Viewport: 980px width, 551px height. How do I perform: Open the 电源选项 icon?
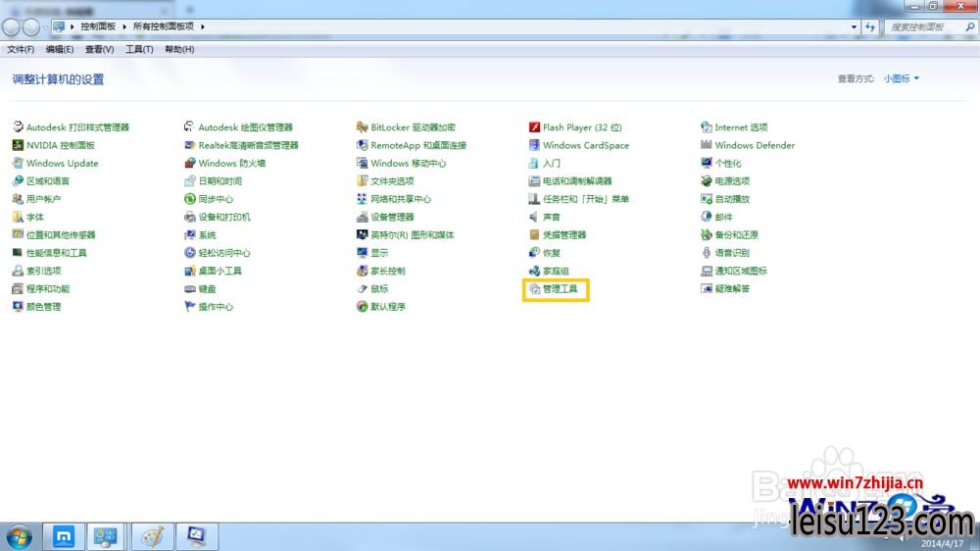[707, 181]
